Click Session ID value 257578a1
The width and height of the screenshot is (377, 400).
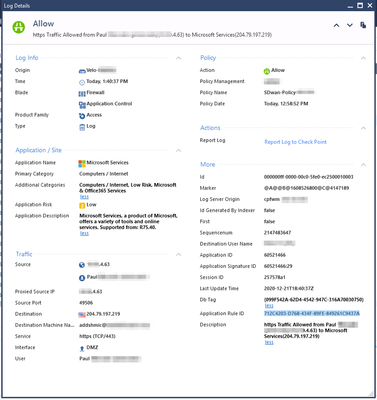pos(275,277)
